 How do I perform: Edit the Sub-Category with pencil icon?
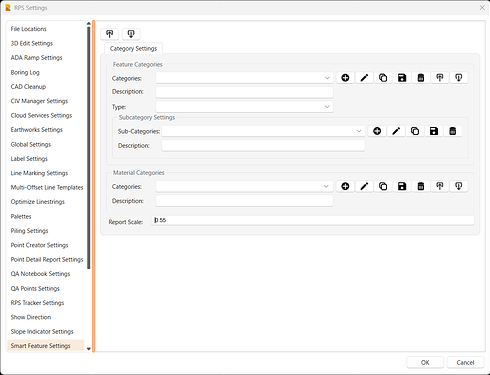click(396, 131)
